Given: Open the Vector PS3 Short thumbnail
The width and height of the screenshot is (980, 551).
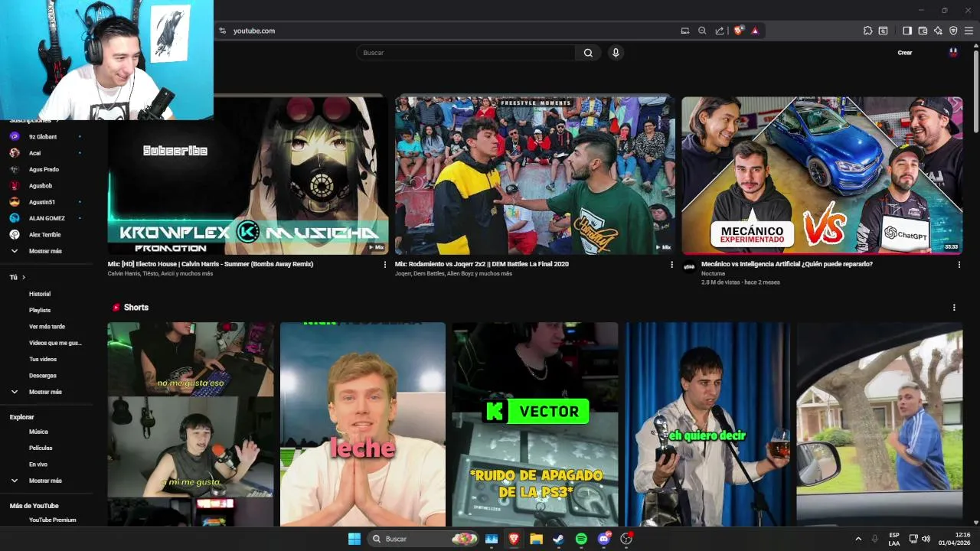Looking at the screenshot, I should pos(535,425).
